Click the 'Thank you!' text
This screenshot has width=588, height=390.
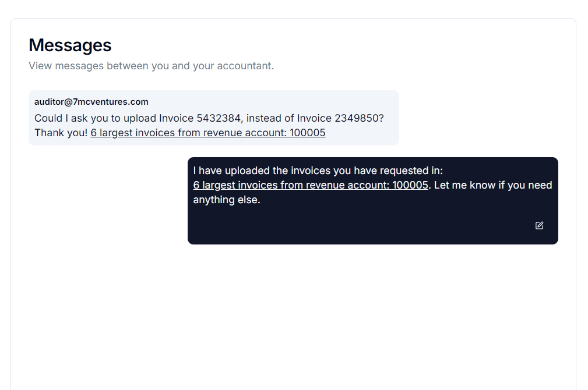pyautogui.click(x=61, y=133)
